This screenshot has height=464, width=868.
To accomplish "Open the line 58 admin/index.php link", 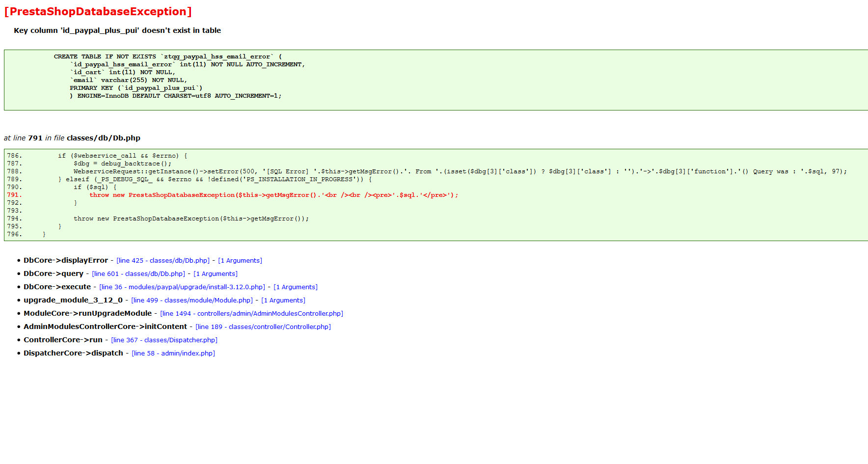I will [173, 354].
